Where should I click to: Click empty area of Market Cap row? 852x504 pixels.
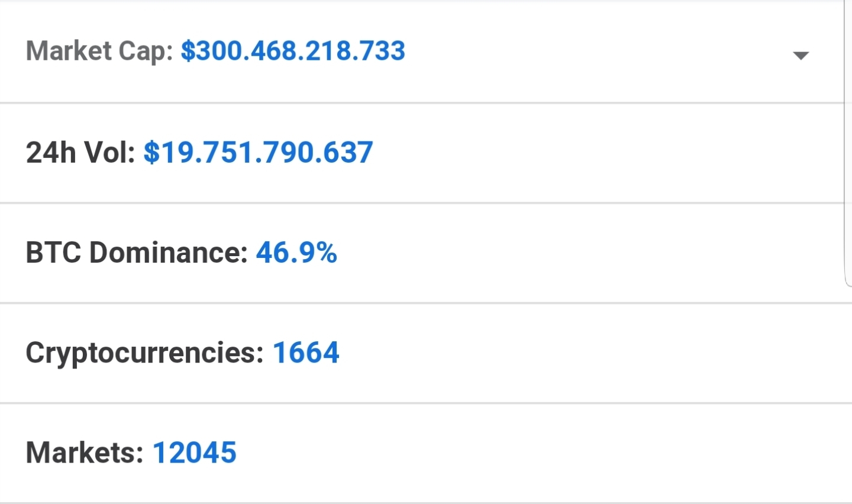(592, 52)
